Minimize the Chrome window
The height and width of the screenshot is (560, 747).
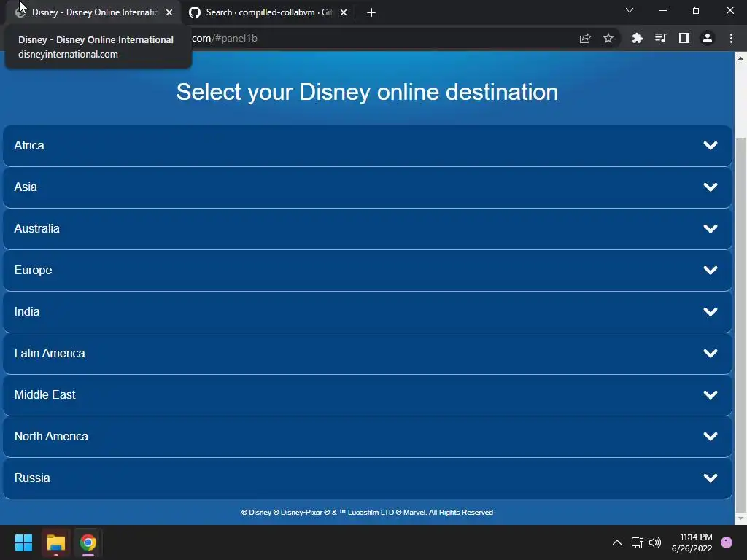pos(663,10)
